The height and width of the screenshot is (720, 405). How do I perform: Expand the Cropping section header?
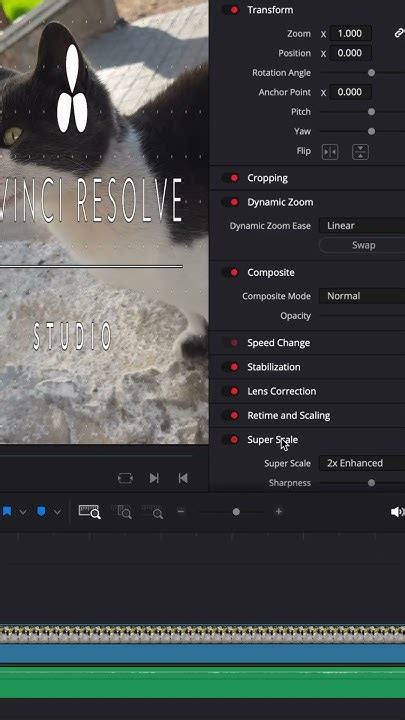click(x=267, y=178)
